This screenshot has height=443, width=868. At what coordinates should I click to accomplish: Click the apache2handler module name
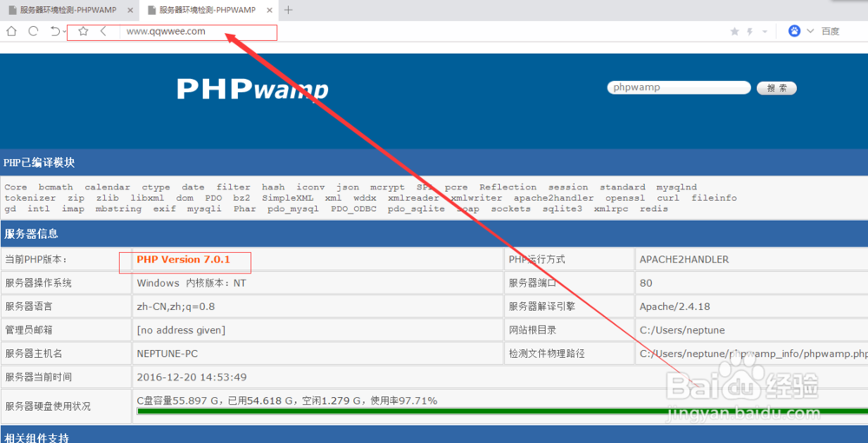pos(554,198)
